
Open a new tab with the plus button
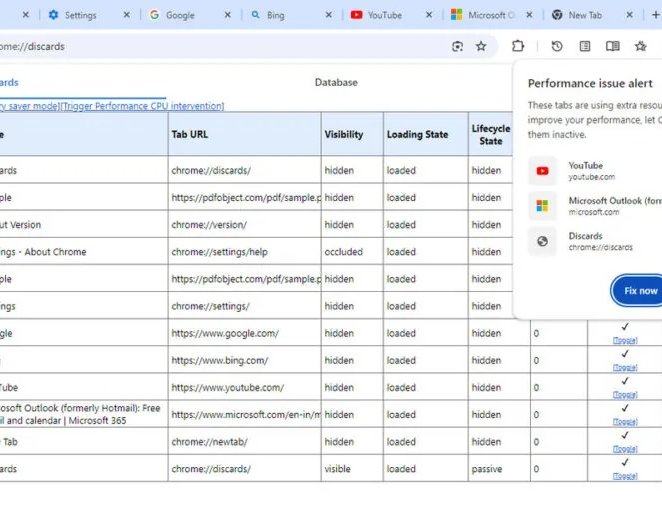click(655, 15)
